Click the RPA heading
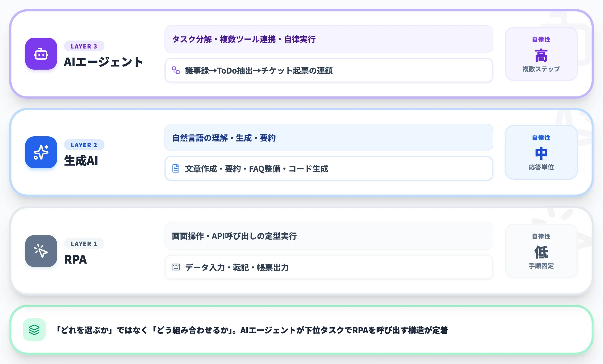 click(75, 259)
